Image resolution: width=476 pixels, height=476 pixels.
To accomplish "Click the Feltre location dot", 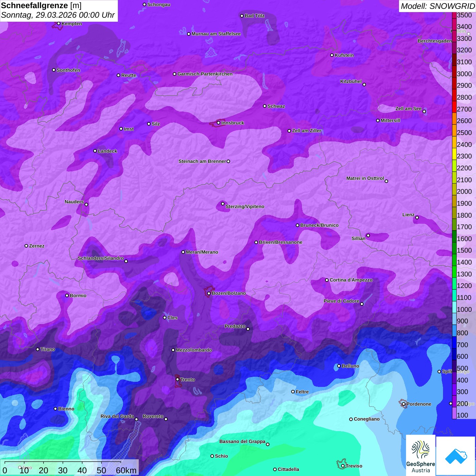I will (293, 392).
